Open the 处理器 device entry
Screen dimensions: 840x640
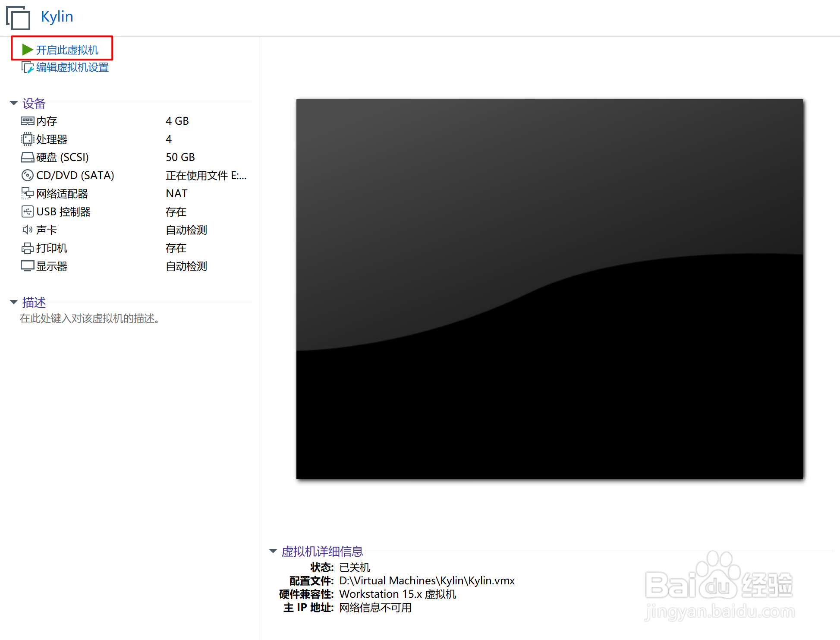52,139
